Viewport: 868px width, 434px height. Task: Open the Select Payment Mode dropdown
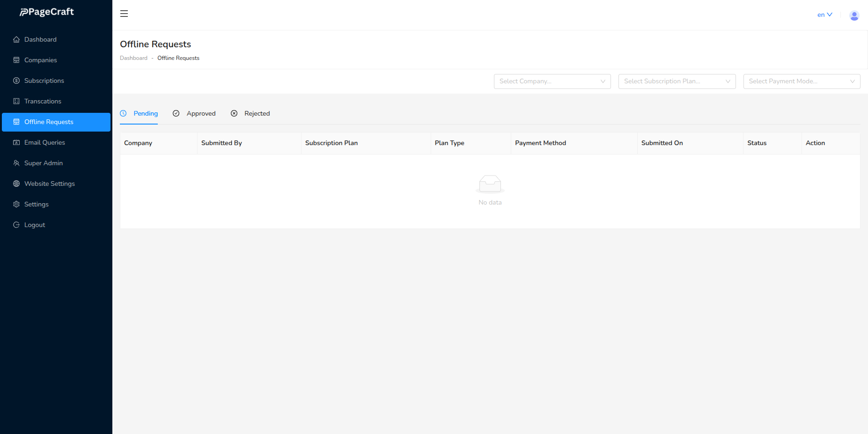click(801, 81)
